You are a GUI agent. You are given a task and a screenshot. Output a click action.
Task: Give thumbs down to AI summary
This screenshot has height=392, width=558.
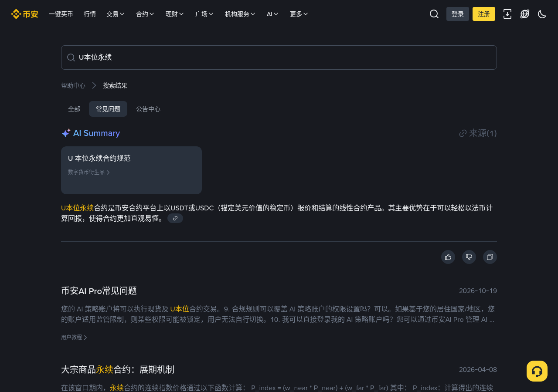pyautogui.click(x=469, y=257)
